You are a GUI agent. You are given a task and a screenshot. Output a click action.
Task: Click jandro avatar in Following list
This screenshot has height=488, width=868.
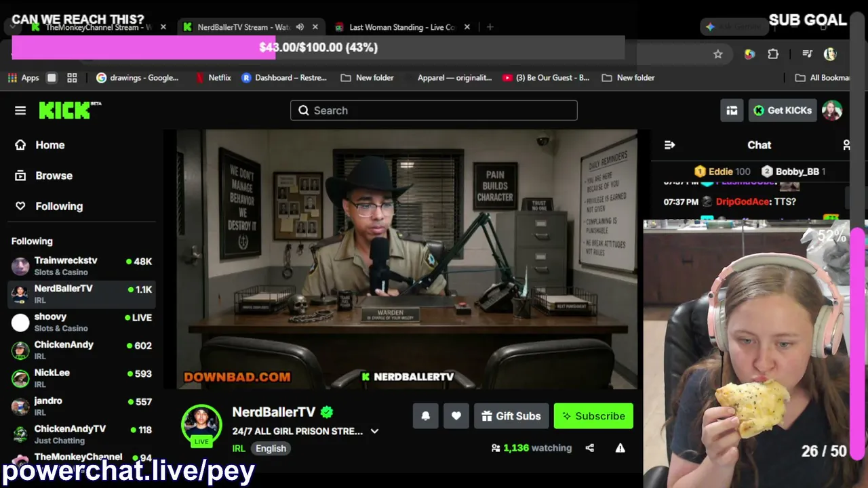point(21,406)
